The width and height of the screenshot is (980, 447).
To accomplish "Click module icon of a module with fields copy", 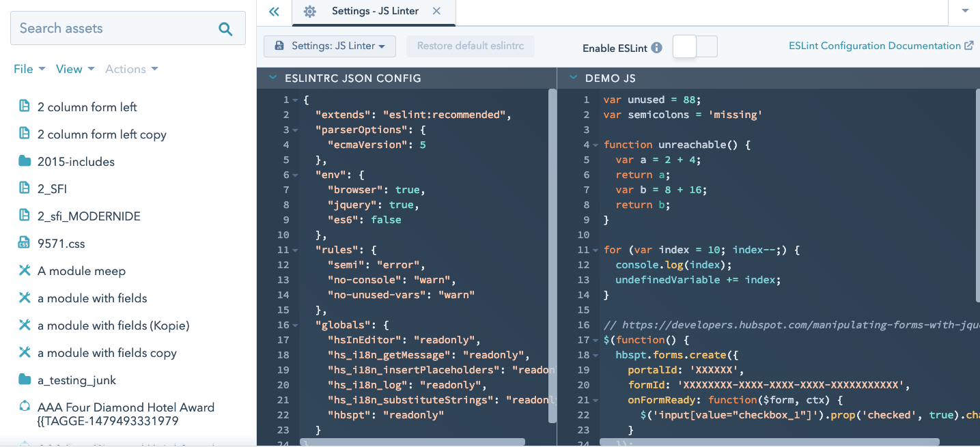I will (x=25, y=352).
